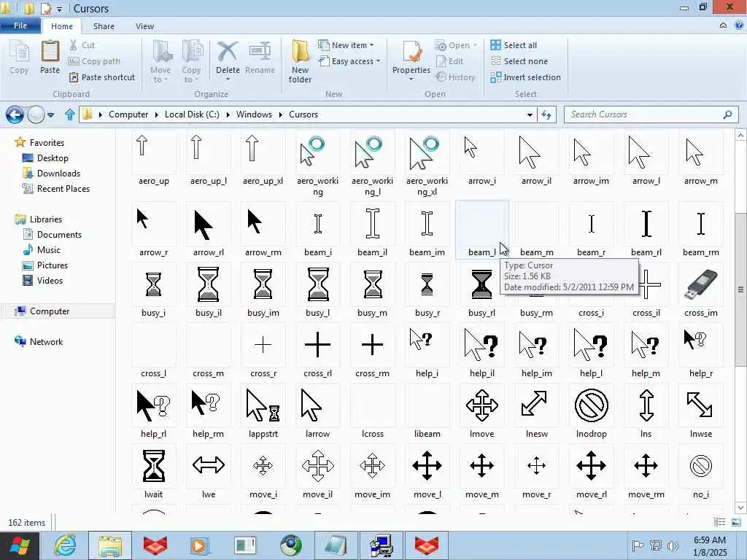Select the busy_r hourglass file
Screen dimensions: 747x560
(427, 290)
